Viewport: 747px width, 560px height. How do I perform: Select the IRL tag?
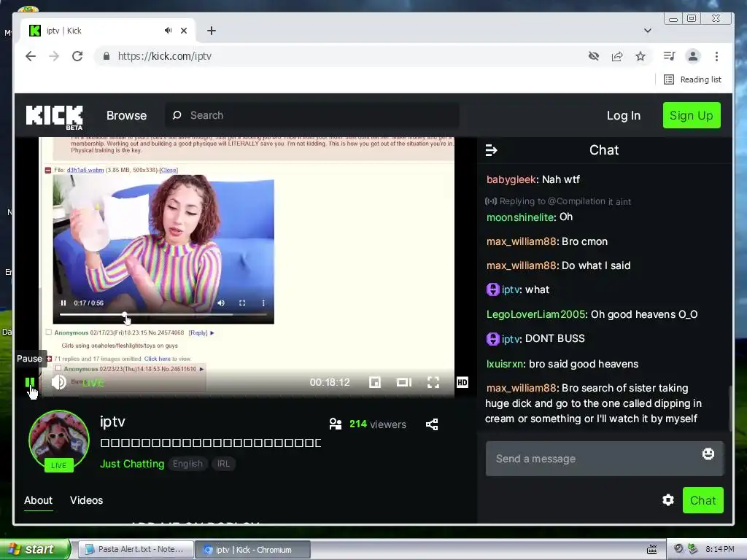click(x=223, y=464)
